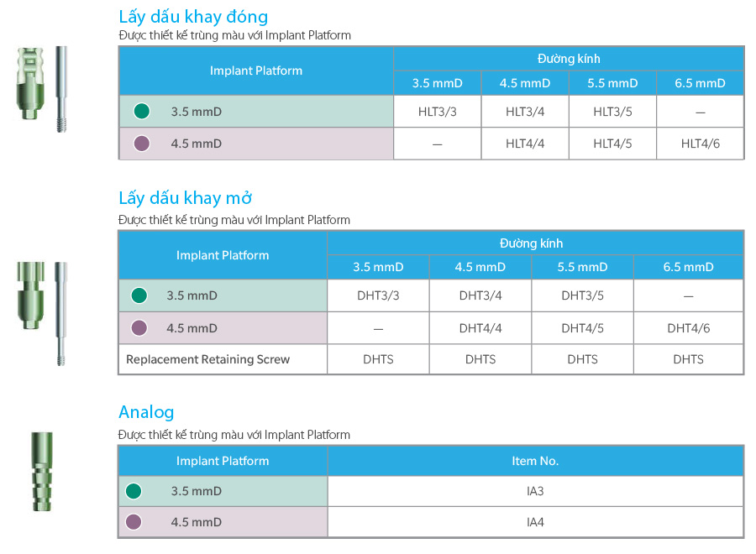Image resolution: width=756 pixels, height=554 pixels.
Task: Click the DHT3/4 item code
Action: coord(480,295)
